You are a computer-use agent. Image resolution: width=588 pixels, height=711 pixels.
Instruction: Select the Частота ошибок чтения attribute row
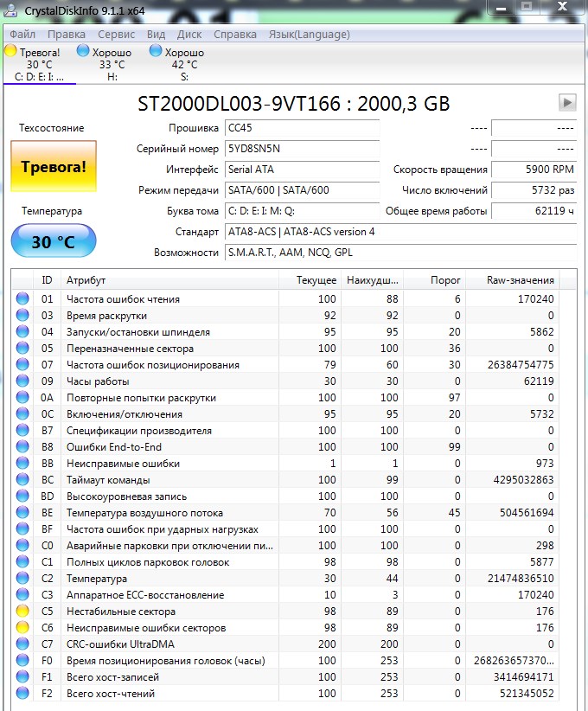point(285,298)
